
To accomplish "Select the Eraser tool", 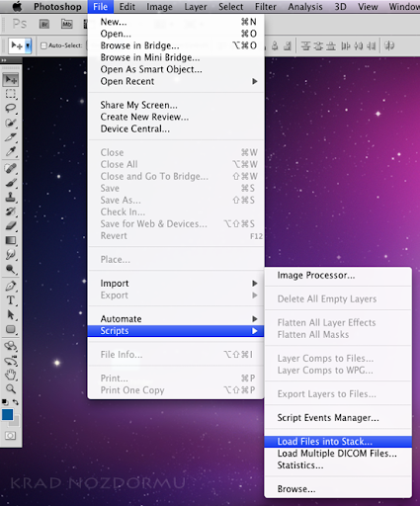I will [x=11, y=225].
